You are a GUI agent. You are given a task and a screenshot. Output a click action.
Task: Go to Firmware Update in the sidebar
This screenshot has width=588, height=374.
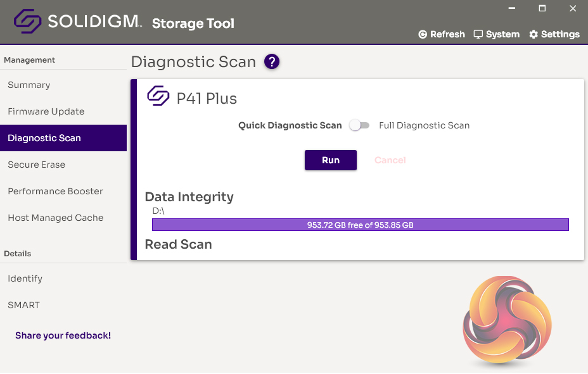pos(46,111)
